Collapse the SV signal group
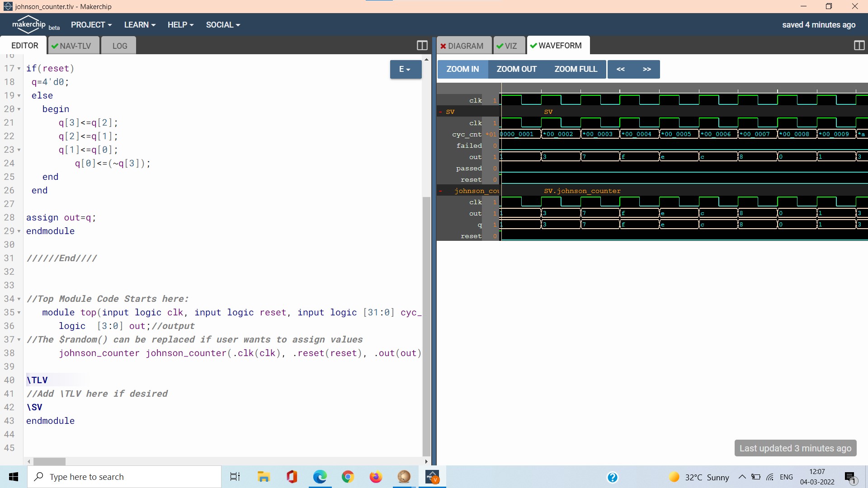 pyautogui.click(x=441, y=112)
